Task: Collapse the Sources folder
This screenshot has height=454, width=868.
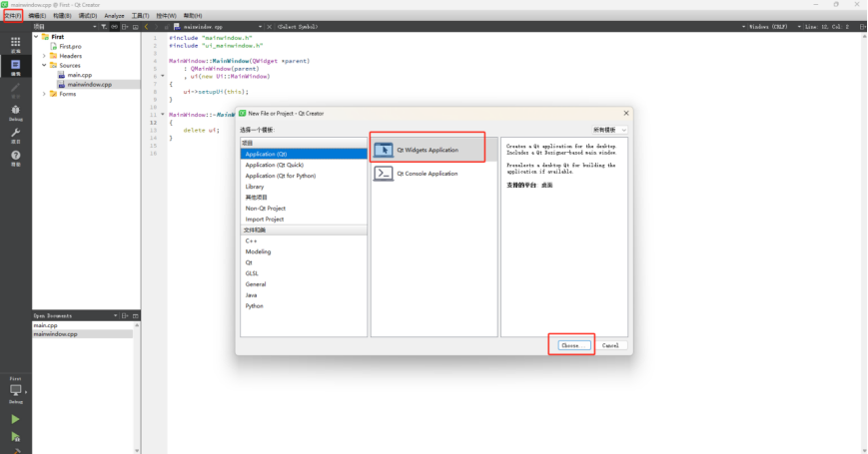Action: pos(44,65)
